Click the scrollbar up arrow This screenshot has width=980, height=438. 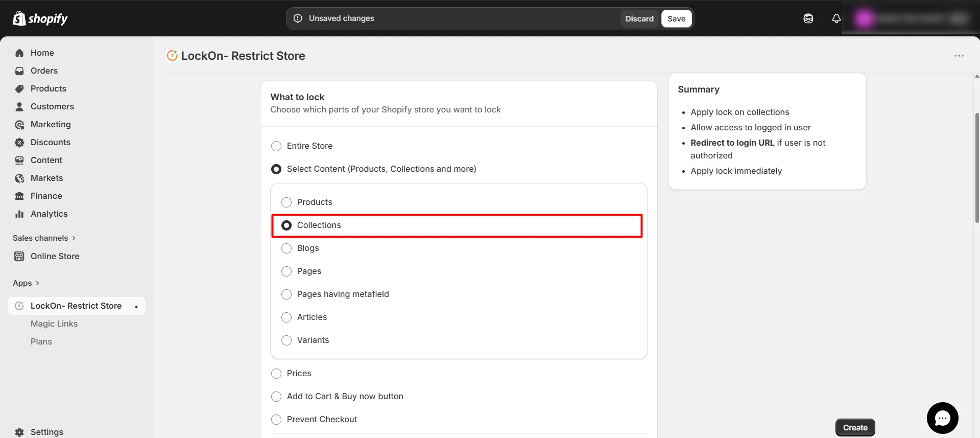tap(977, 76)
